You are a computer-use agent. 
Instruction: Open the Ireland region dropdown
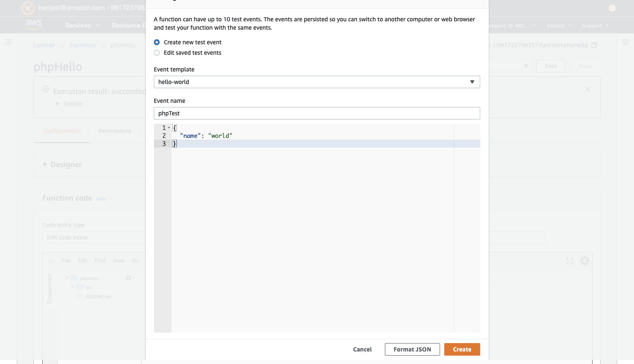pyautogui.click(x=559, y=25)
